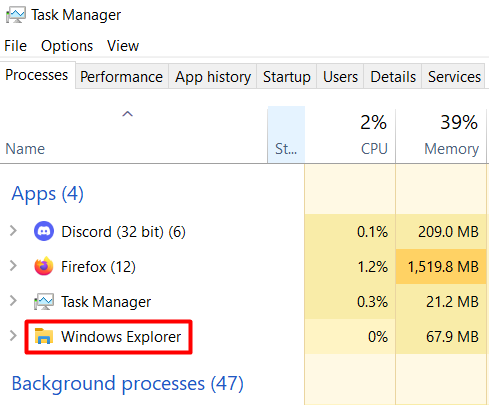Click Task Manager's 21.2 MB memory value
The image size is (489, 405).
pyautogui.click(x=452, y=302)
